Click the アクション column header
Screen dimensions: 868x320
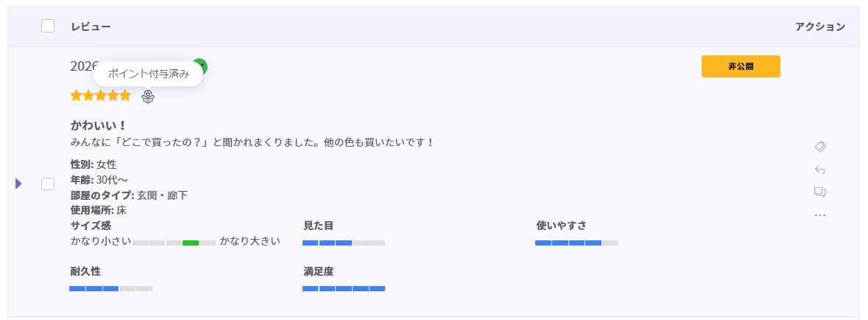pyautogui.click(x=819, y=27)
